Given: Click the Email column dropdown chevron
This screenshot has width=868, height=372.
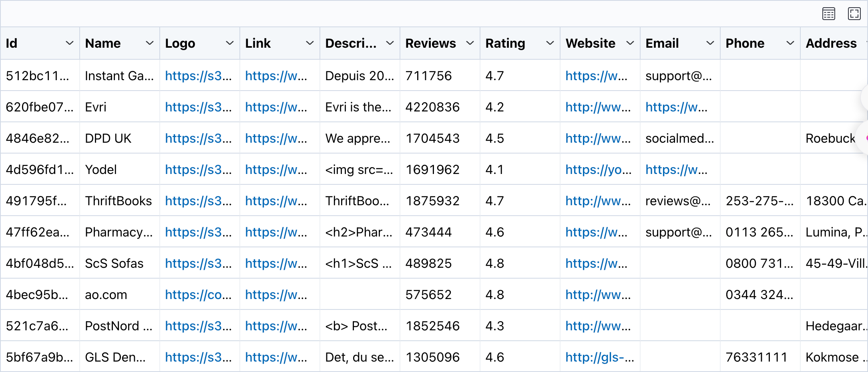Looking at the screenshot, I should [710, 43].
